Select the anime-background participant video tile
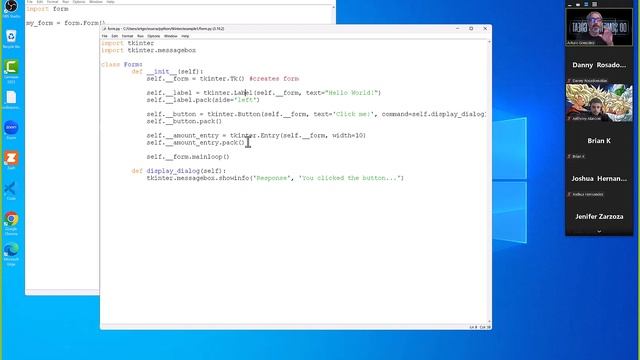This screenshot has width=640, height=360. [x=599, y=102]
